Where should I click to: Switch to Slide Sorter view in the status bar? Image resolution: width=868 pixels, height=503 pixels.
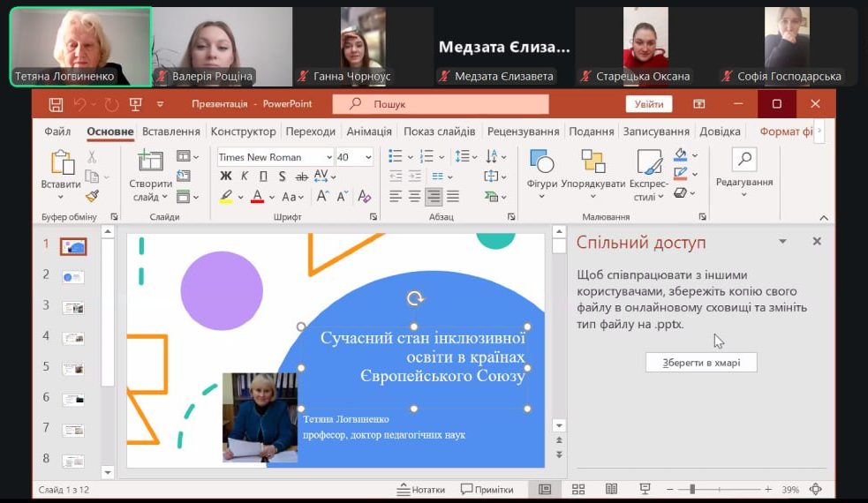click(578, 490)
